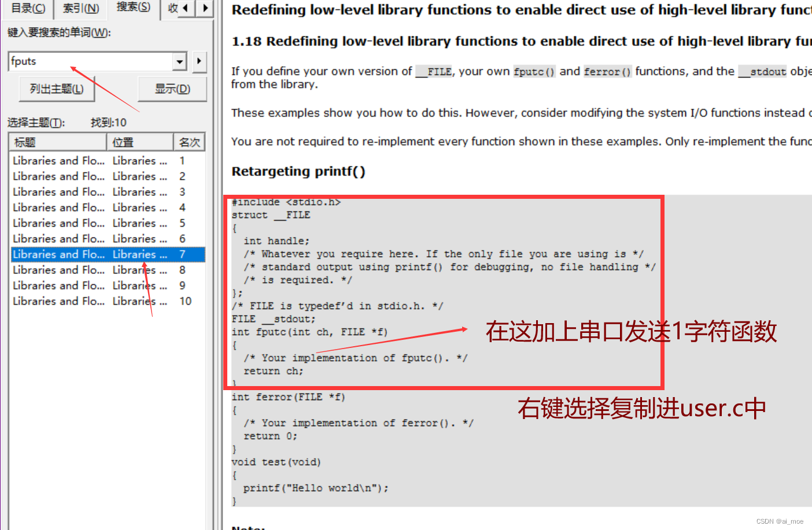Click the 列出主题(L) button
The image size is (812, 530).
point(57,89)
